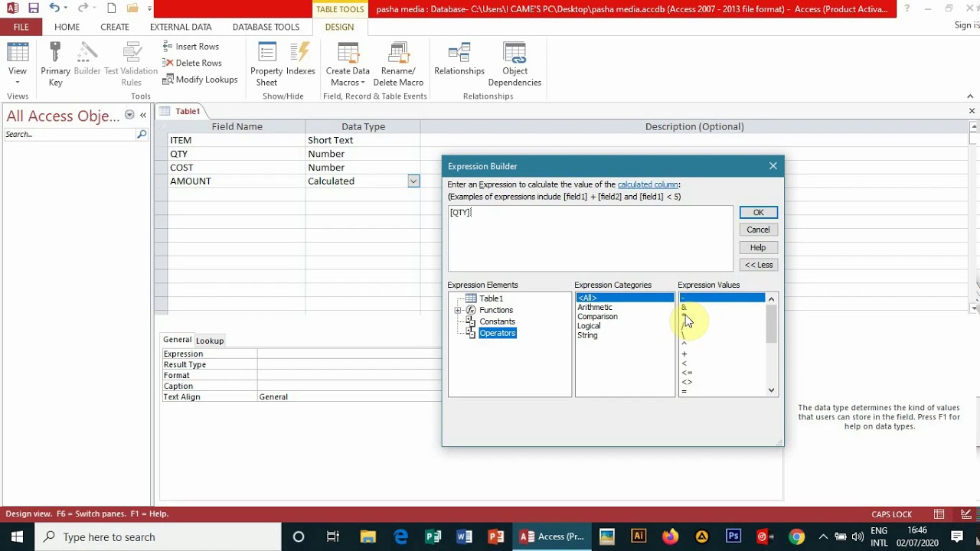
Task: Click Rename/Delete Macro icon
Action: (398, 64)
